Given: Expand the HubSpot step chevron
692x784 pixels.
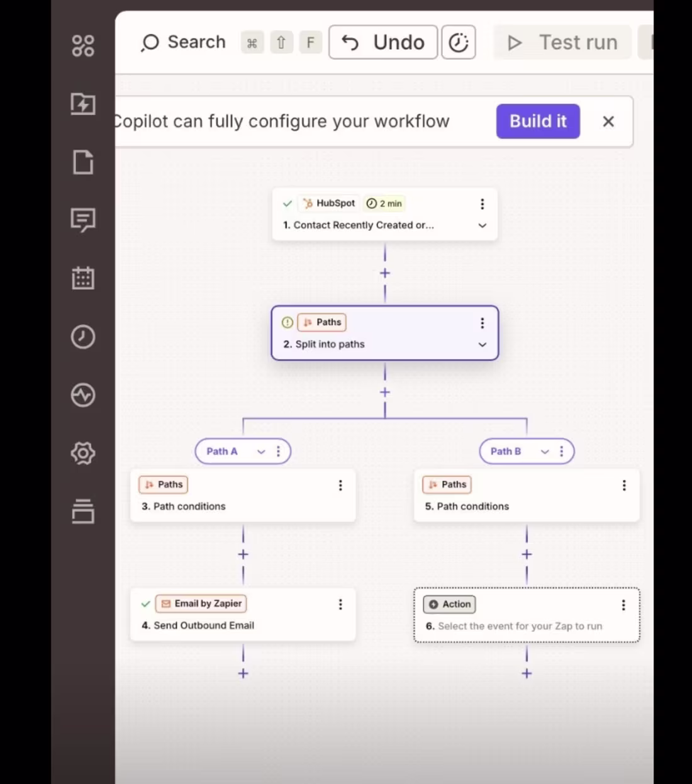Looking at the screenshot, I should click(x=483, y=225).
